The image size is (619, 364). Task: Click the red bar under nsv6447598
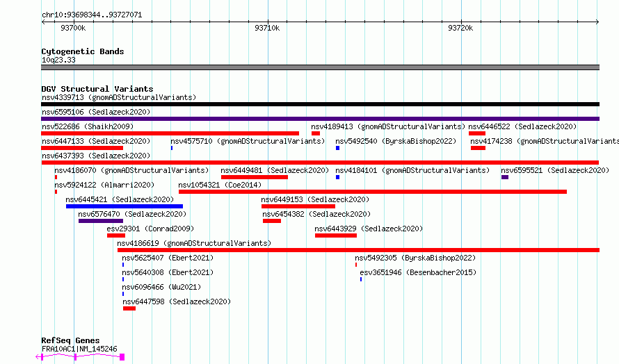pos(129,308)
